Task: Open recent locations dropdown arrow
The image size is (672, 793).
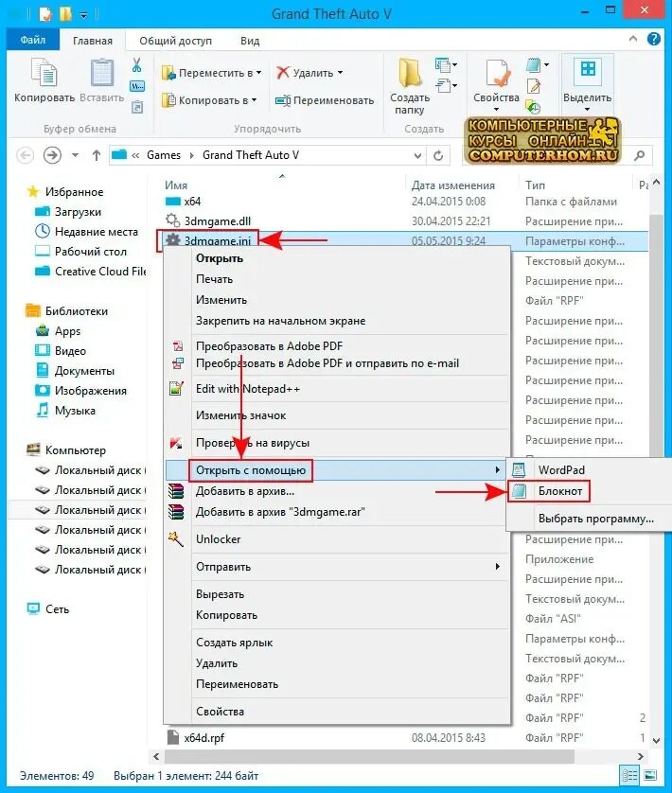Action: point(75,155)
